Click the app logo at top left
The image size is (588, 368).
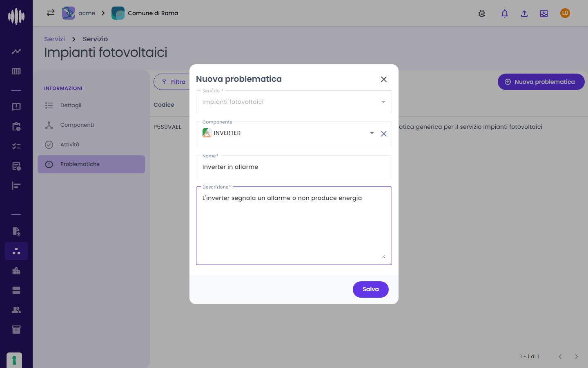16,16
